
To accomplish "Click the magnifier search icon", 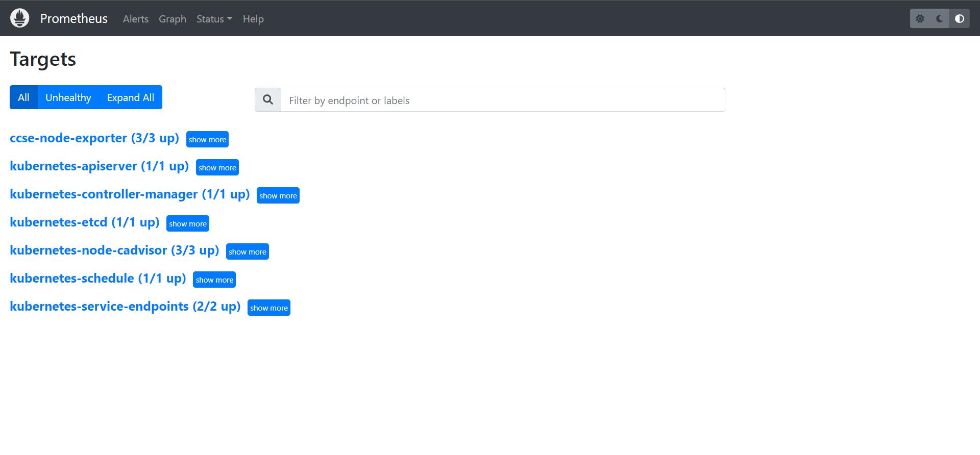I will pyautogui.click(x=268, y=100).
